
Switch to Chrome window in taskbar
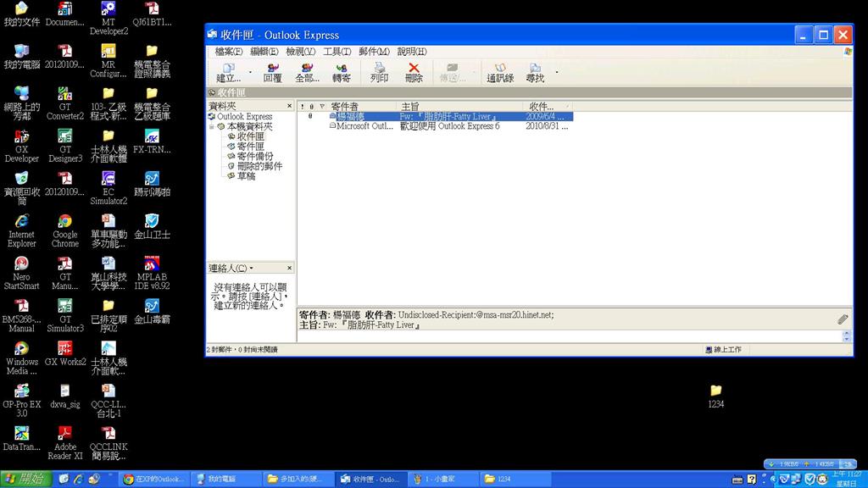[154, 480]
